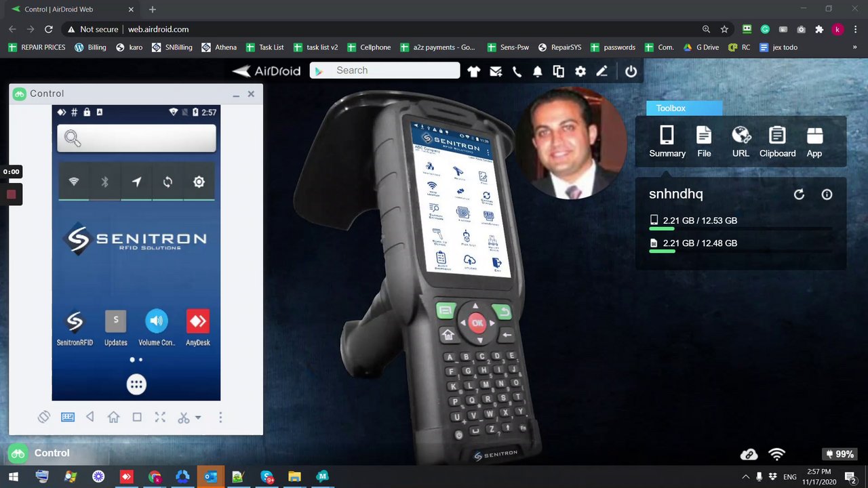The width and height of the screenshot is (868, 488).
Task: Toggle brightness on phone widget
Action: [x=199, y=182]
